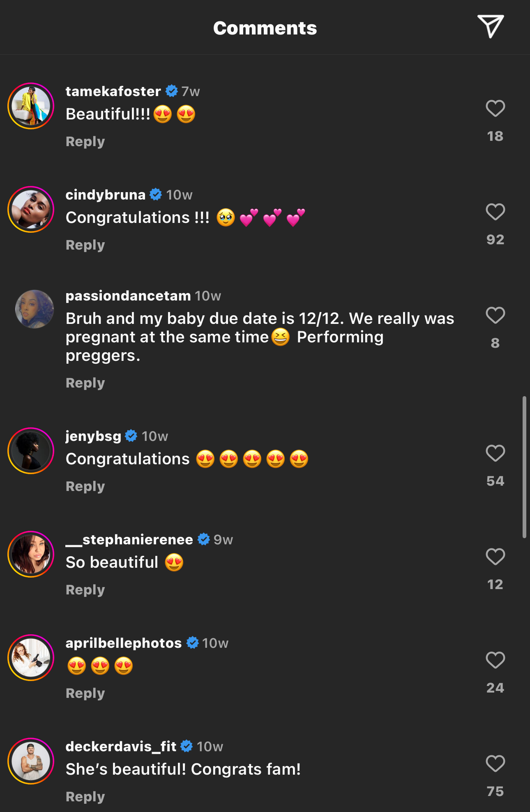530x812 pixels.
Task: Heart aprilbellephotos' emoji comment
Action: (x=495, y=661)
